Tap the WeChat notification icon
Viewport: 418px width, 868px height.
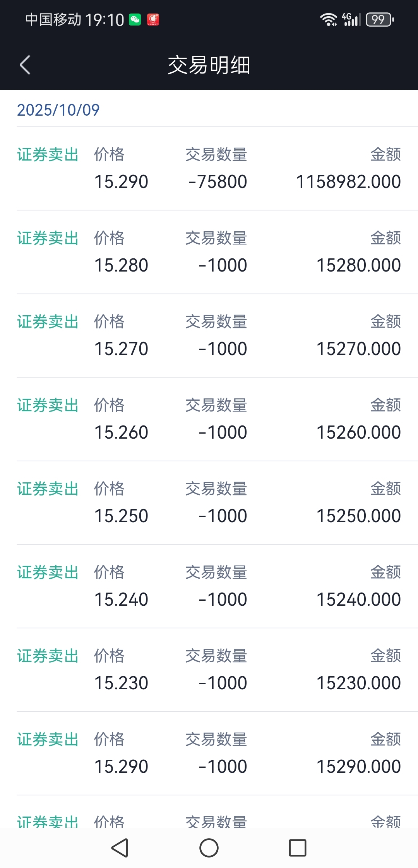(135, 19)
